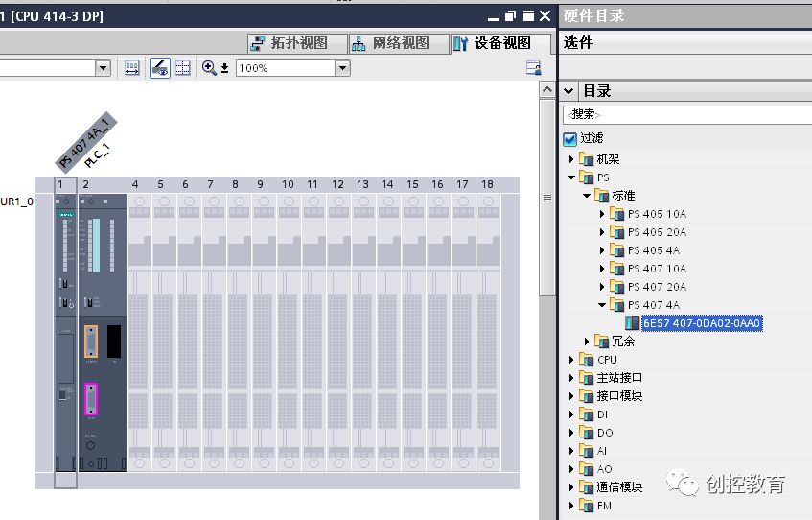Collapse the PS 407 4A folder
This screenshot has height=520, width=812.
click(602, 305)
